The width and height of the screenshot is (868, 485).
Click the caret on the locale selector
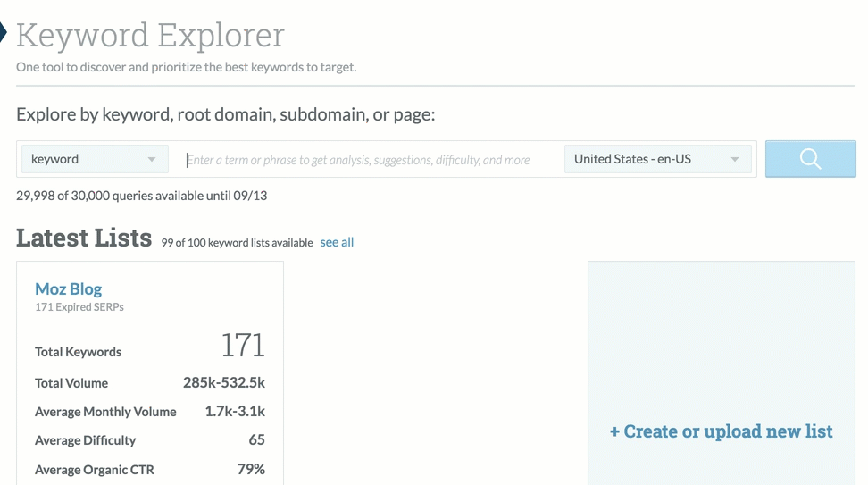pyautogui.click(x=735, y=160)
